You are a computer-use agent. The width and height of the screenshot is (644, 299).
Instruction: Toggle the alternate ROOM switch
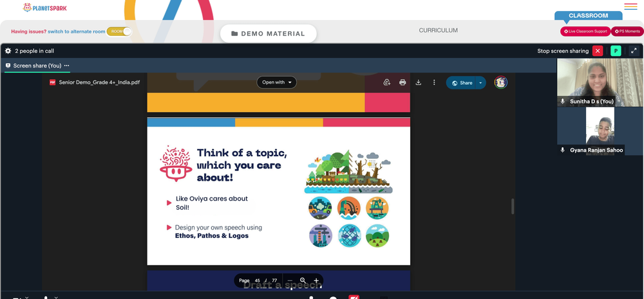pyautogui.click(x=119, y=31)
